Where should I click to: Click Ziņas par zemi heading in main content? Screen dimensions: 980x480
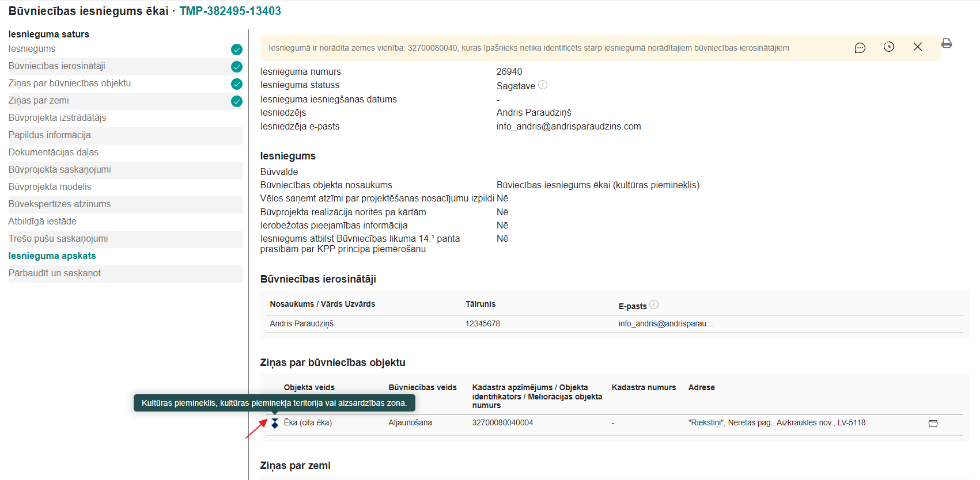tap(295, 466)
